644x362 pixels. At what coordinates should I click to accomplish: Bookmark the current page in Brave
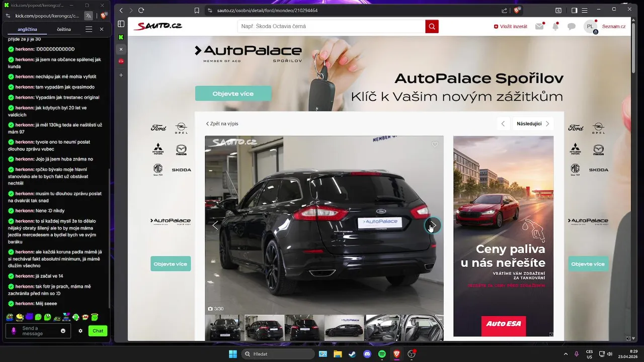coord(197,10)
